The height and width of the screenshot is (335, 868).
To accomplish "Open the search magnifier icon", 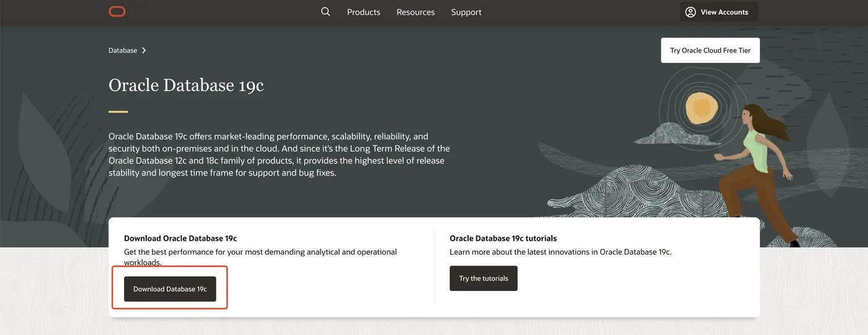I will (325, 12).
